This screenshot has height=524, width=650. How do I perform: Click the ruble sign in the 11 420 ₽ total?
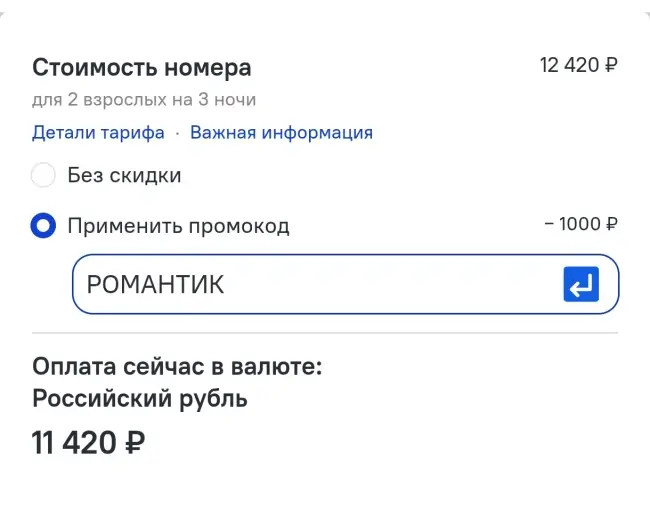pos(134,443)
